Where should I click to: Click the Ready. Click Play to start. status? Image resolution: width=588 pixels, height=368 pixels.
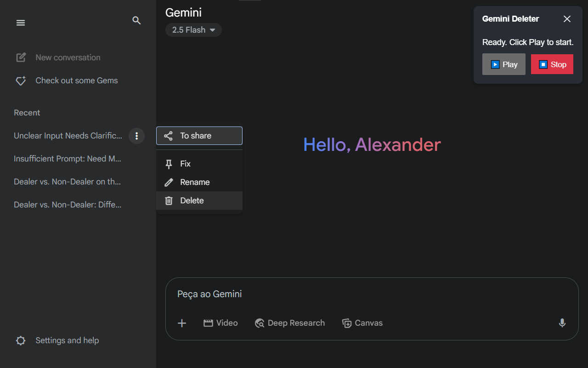coord(528,42)
